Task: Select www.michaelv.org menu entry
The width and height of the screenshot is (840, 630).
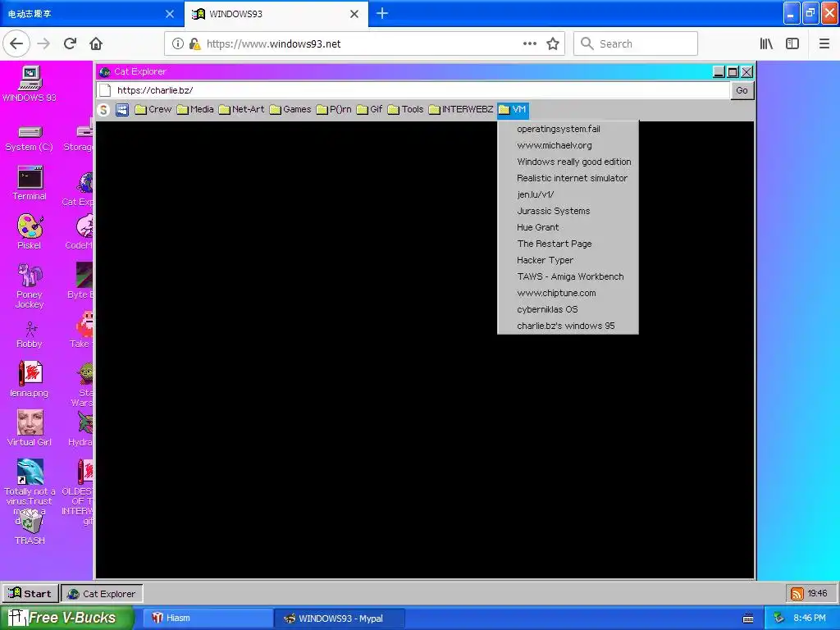Action: 568,146
